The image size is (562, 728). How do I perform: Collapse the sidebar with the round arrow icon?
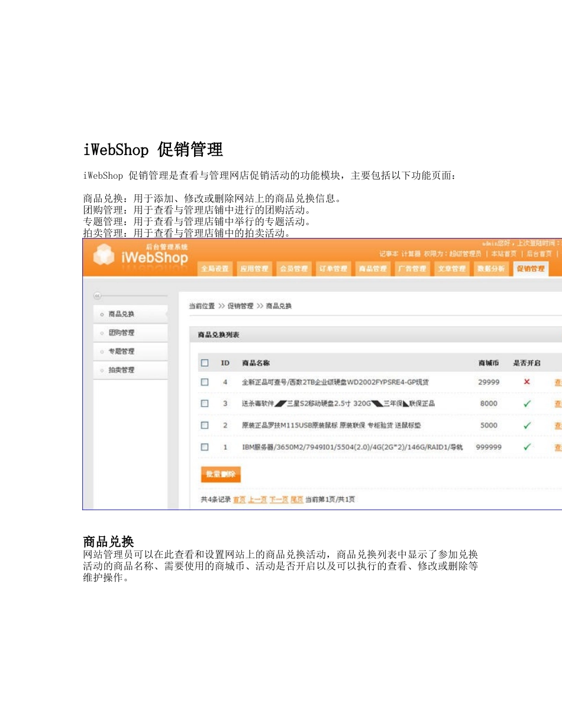[98, 295]
